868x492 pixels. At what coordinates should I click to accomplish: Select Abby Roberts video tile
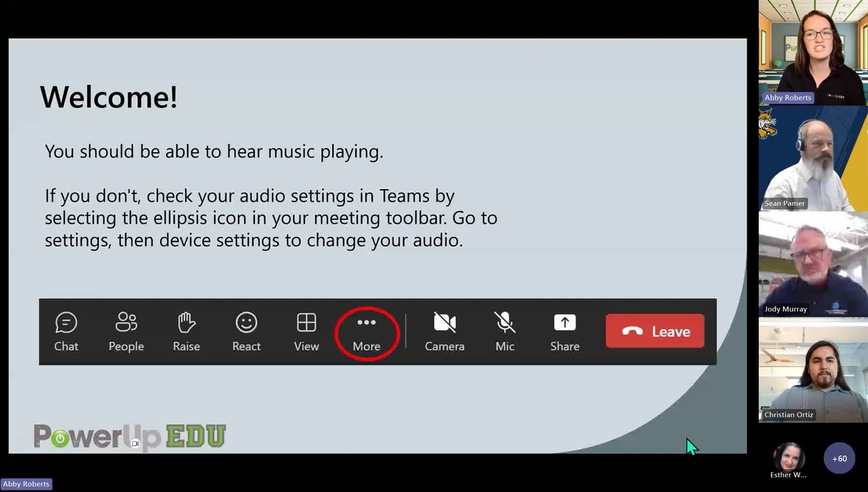click(813, 52)
